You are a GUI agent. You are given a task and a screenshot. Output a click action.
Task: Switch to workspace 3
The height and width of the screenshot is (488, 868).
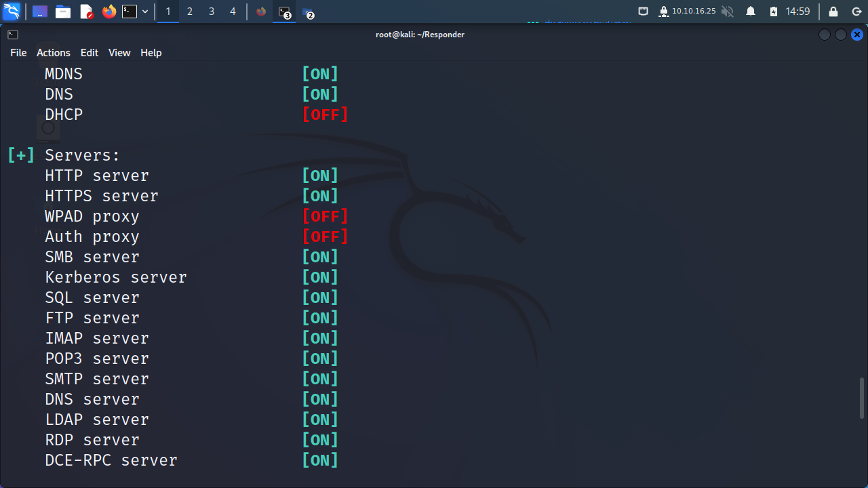click(x=212, y=12)
